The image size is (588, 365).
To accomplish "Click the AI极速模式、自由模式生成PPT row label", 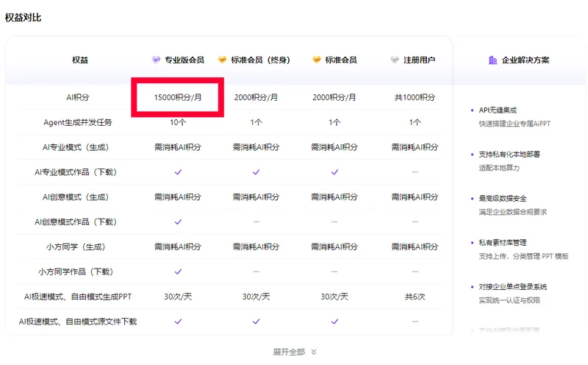I will [x=78, y=297].
